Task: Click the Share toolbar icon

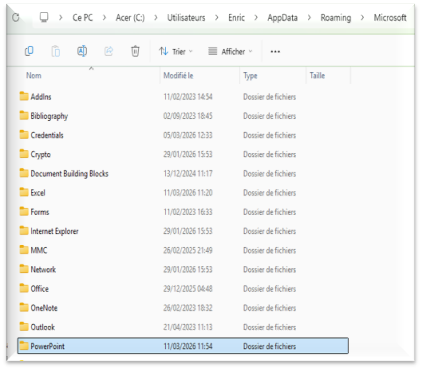Action: (109, 51)
